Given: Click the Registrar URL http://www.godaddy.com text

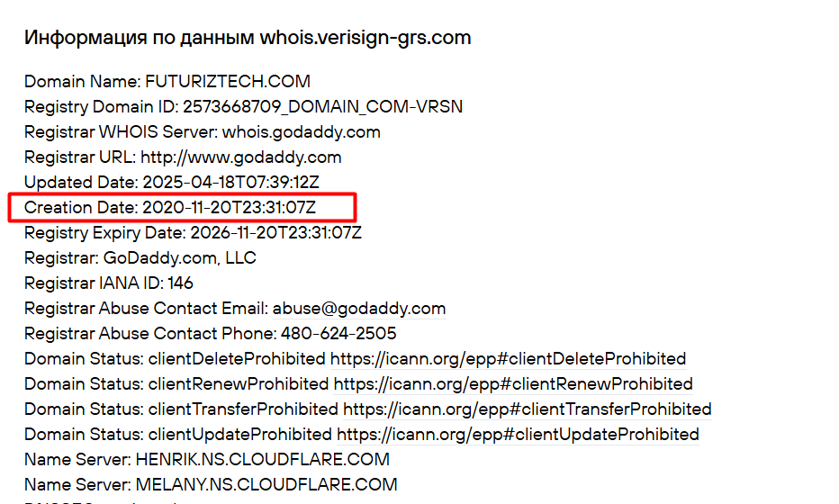Looking at the screenshot, I should tap(183, 157).
